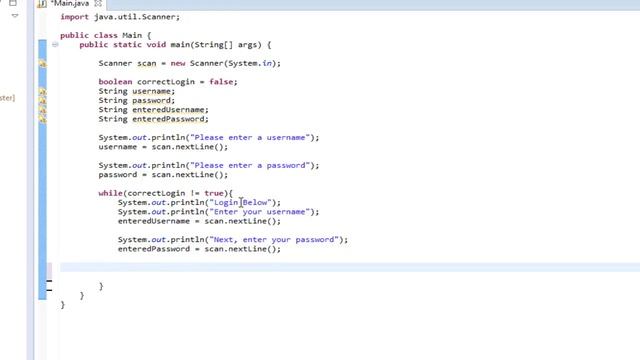Collapse the main method fold toggle
640x360 pixels.
(x=55, y=44)
